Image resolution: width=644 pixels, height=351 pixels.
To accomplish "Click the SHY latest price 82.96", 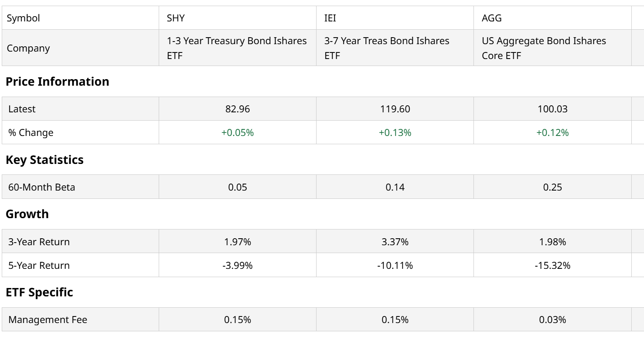I will coord(237,109).
